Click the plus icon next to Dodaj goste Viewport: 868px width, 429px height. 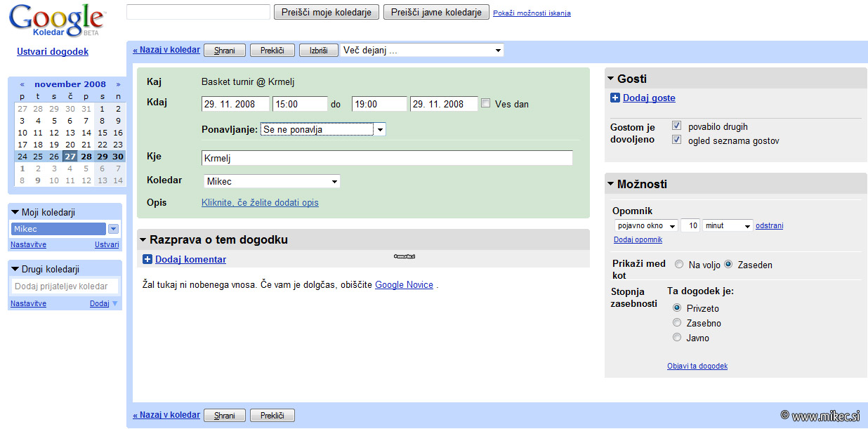[x=617, y=98]
